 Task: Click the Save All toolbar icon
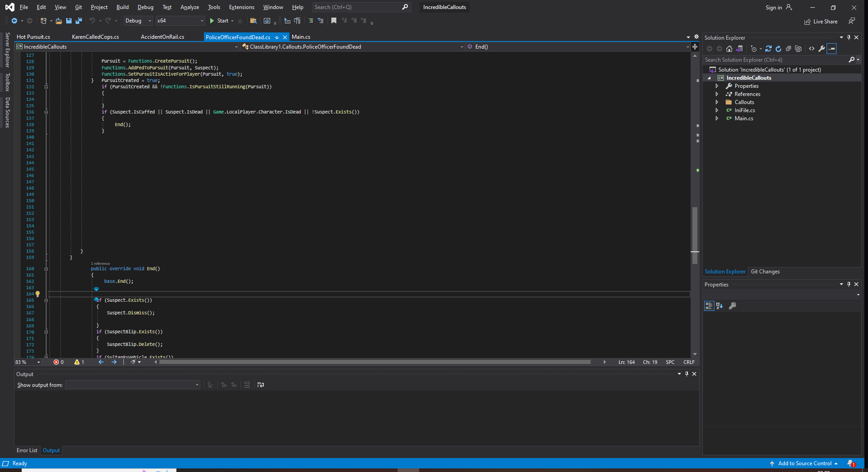[x=79, y=21]
